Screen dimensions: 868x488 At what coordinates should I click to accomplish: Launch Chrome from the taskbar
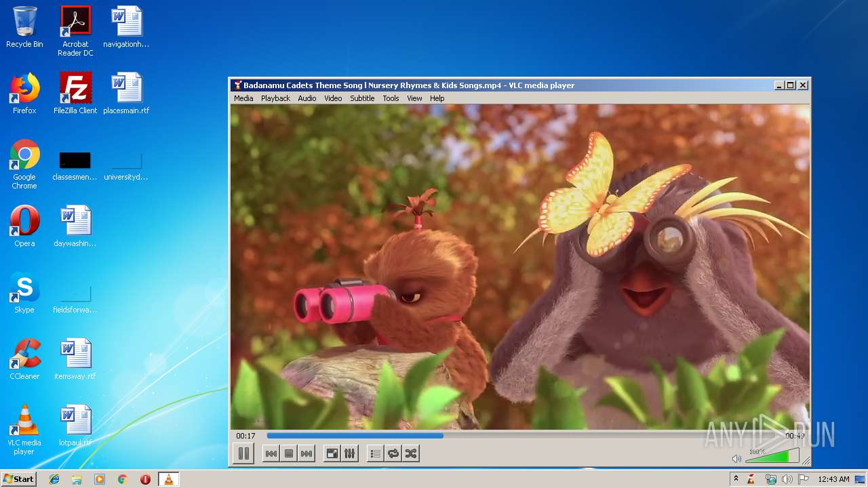coord(122,479)
